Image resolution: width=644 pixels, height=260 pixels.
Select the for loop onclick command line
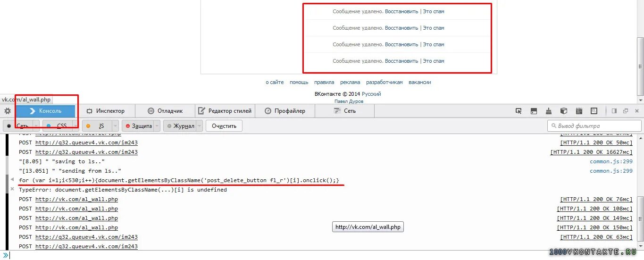coord(179,180)
